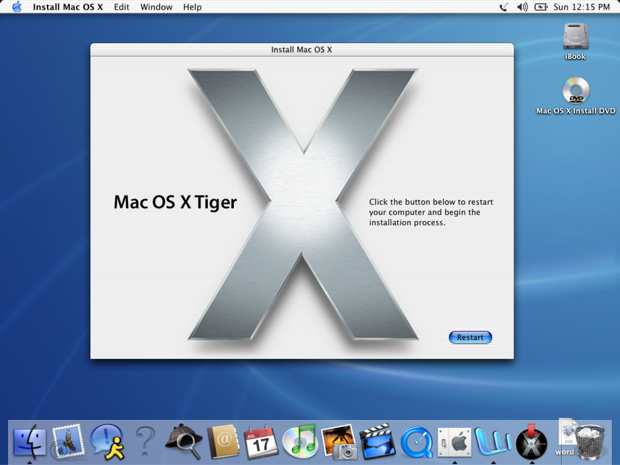
Task: Click the Restart button
Action: coord(470,337)
